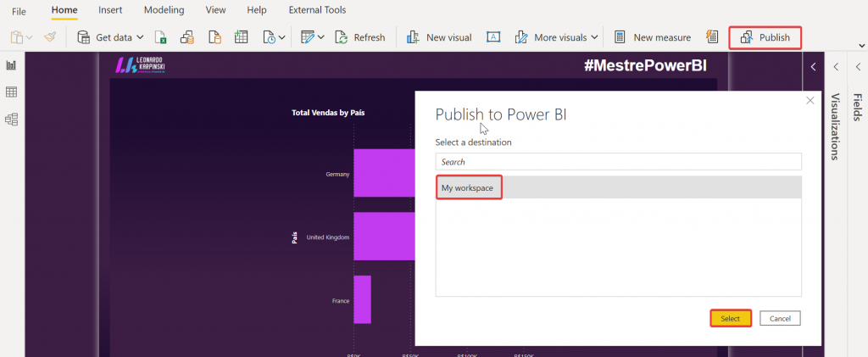Viewport: 868px width, 357px height.
Task: Open the Report view in left sidebar
Action: 12,65
